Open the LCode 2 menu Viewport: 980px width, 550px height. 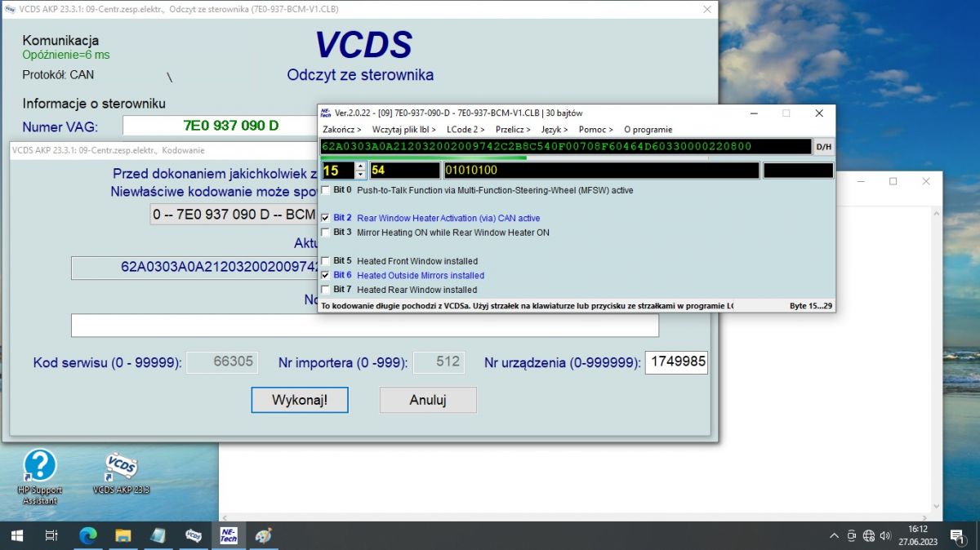[x=465, y=130]
